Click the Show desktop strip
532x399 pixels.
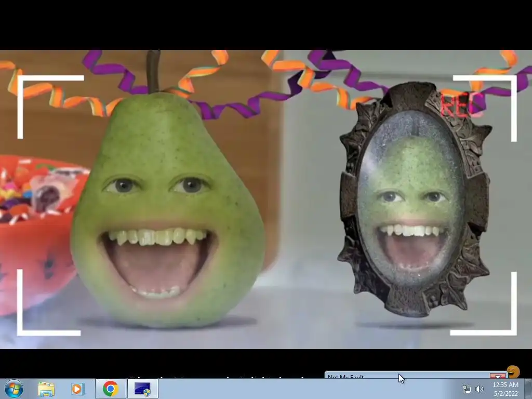coord(528,389)
